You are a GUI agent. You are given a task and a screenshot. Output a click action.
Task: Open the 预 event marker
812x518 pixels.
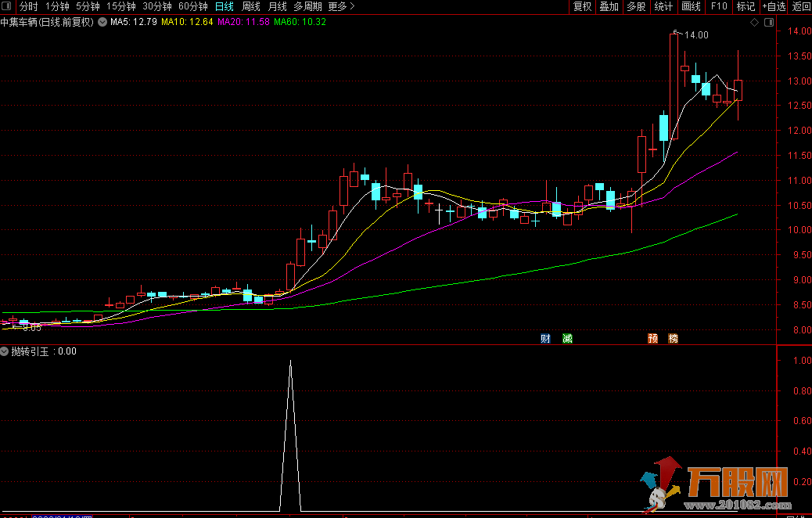pyautogui.click(x=652, y=338)
